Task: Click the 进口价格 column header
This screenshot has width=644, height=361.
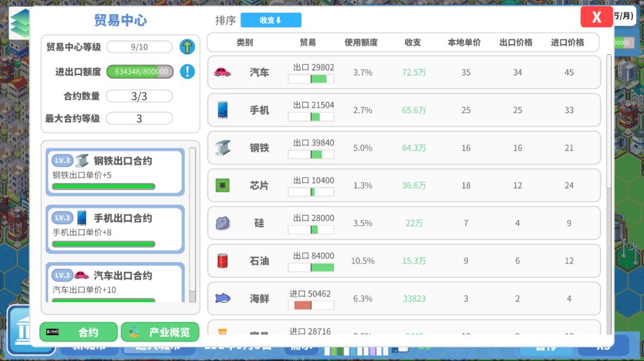Action: point(568,42)
